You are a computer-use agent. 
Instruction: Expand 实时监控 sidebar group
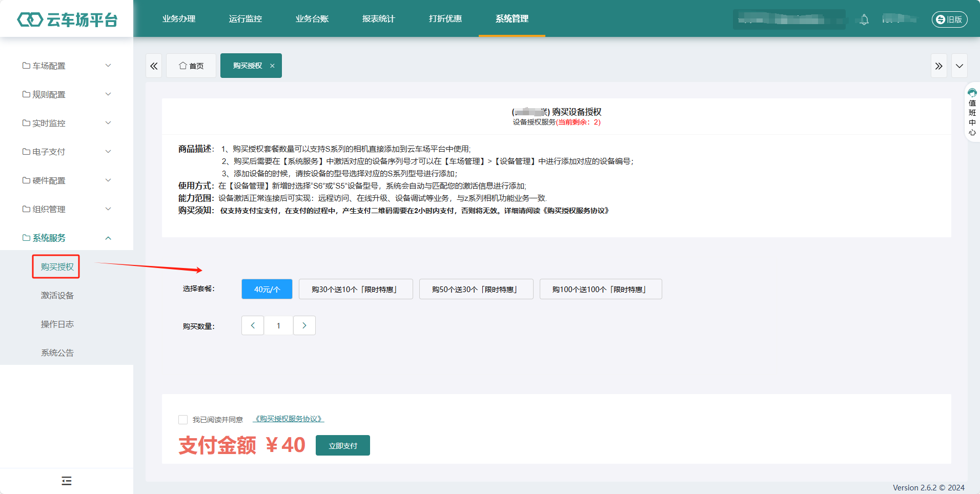[67, 123]
